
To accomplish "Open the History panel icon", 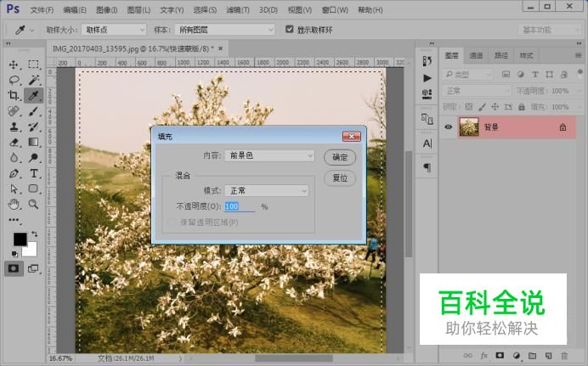I will coord(427,61).
